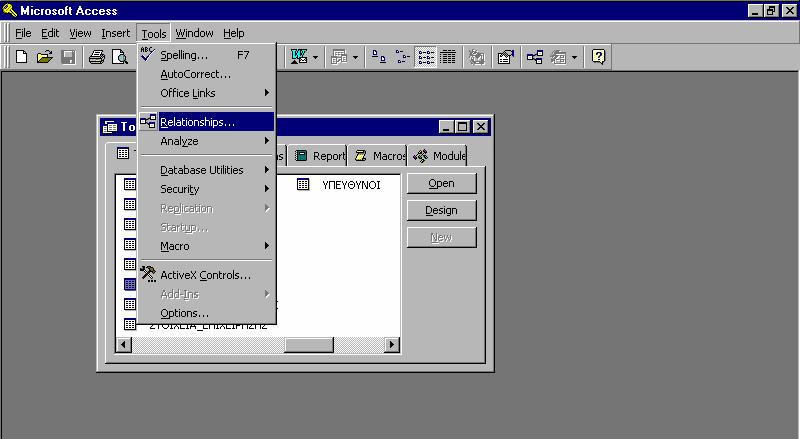Select the List view toolbar icon
The width and height of the screenshot is (800, 439).
coord(426,57)
